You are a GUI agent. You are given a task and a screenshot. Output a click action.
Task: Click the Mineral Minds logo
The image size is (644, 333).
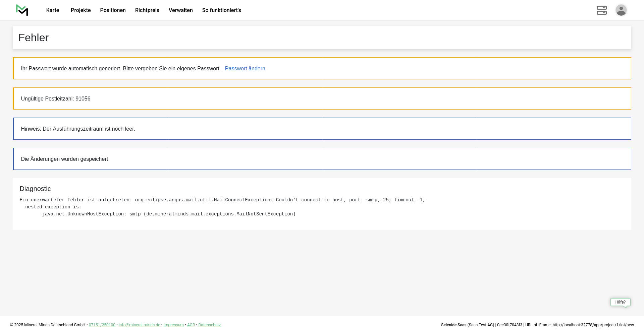point(22,10)
